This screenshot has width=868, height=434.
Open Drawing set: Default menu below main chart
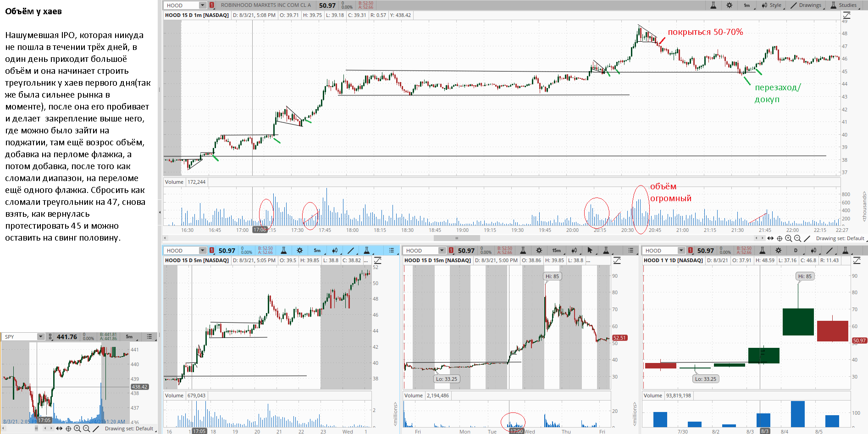(x=840, y=238)
